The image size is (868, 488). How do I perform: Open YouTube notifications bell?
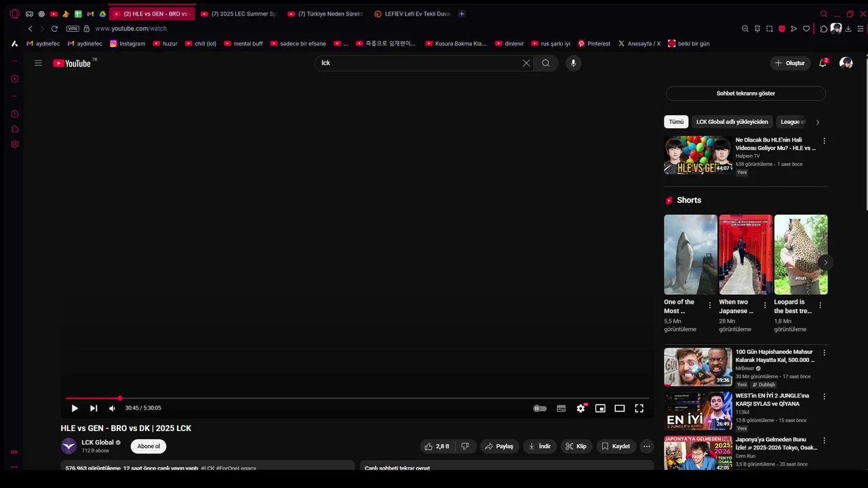823,63
